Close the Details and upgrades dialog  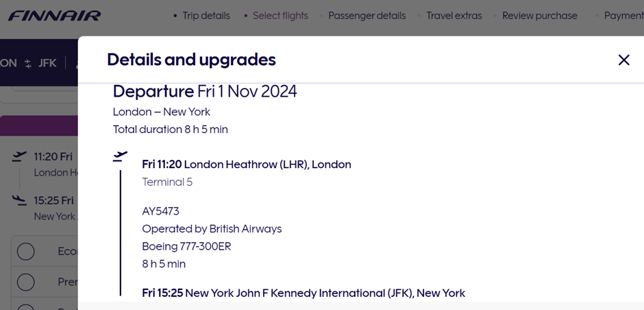click(x=623, y=60)
